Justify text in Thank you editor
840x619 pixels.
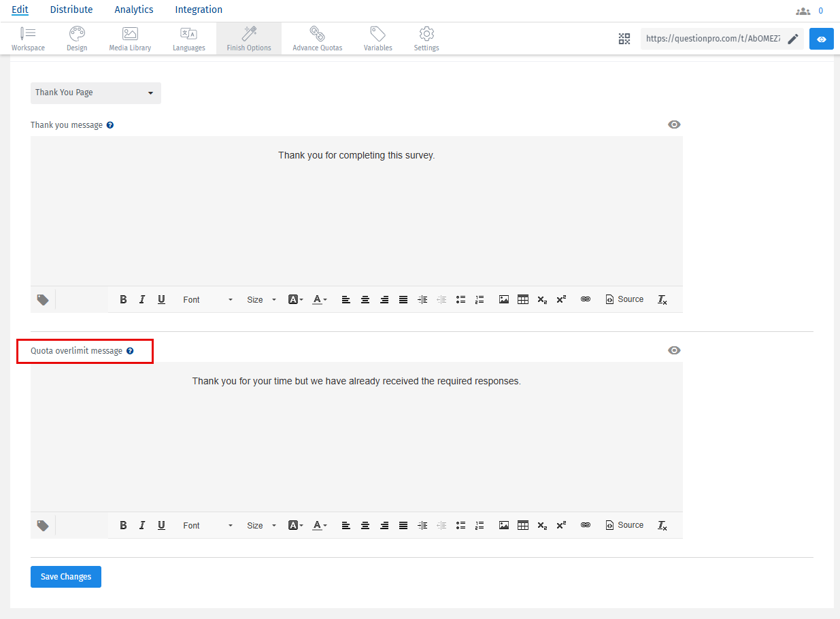pyautogui.click(x=403, y=299)
